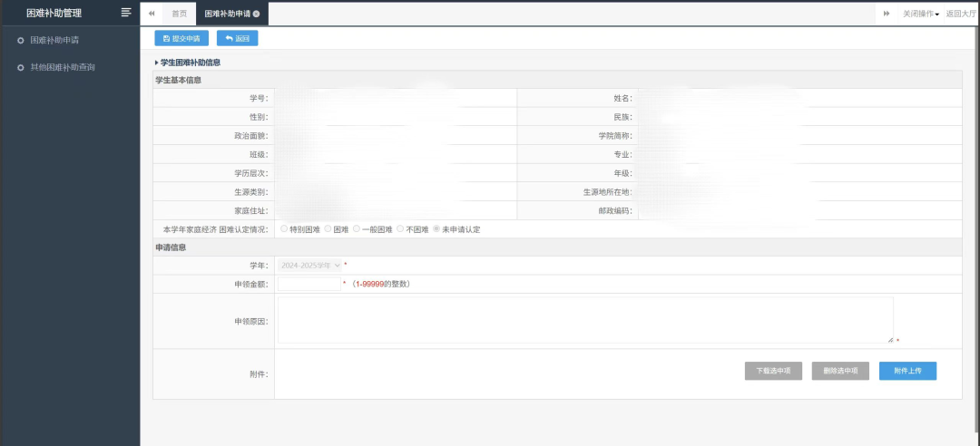
Task: Click the 申领金额 input field
Action: click(x=309, y=285)
